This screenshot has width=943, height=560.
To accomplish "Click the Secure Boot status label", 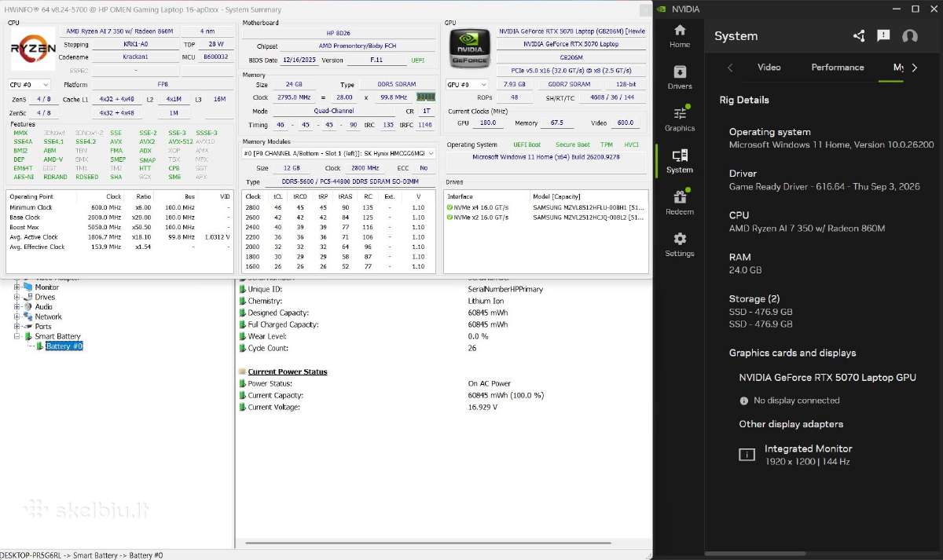I will pyautogui.click(x=572, y=145).
